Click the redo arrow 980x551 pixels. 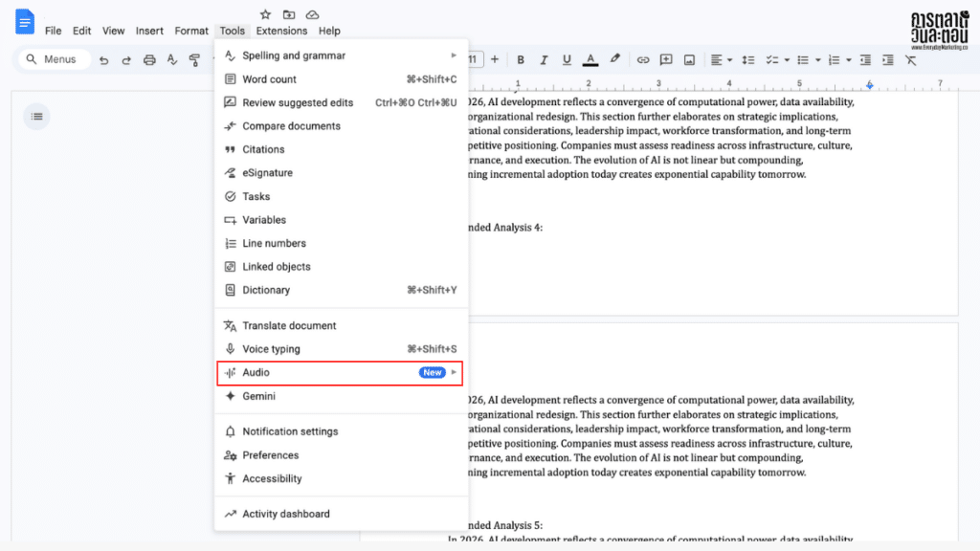[126, 60]
